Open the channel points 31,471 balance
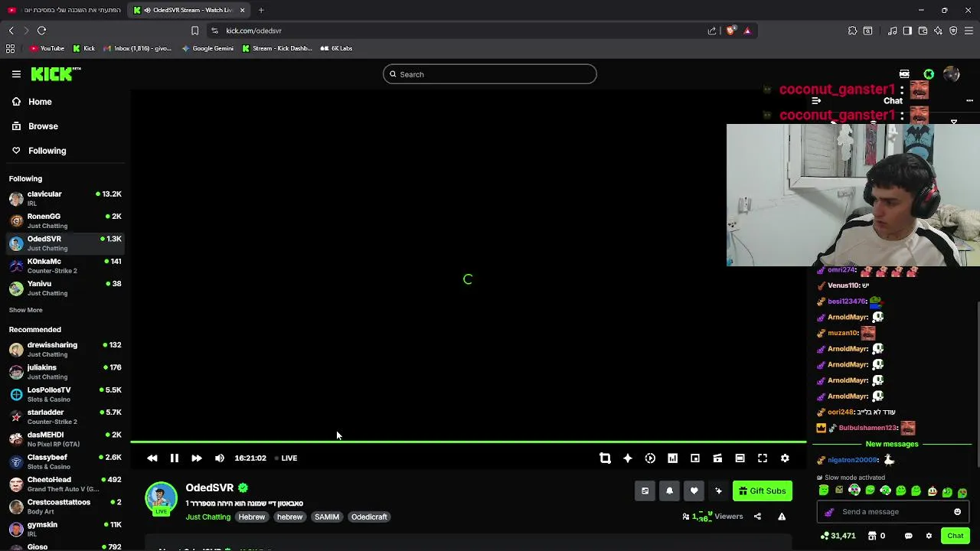Image resolution: width=980 pixels, height=551 pixels. pyautogui.click(x=838, y=536)
